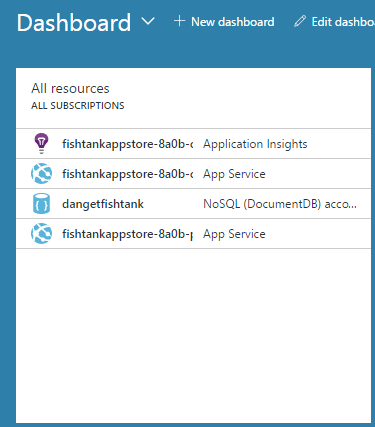The image size is (375, 427).
Task: Click the purple Application Insights lightbulb icon
Action: [41, 144]
